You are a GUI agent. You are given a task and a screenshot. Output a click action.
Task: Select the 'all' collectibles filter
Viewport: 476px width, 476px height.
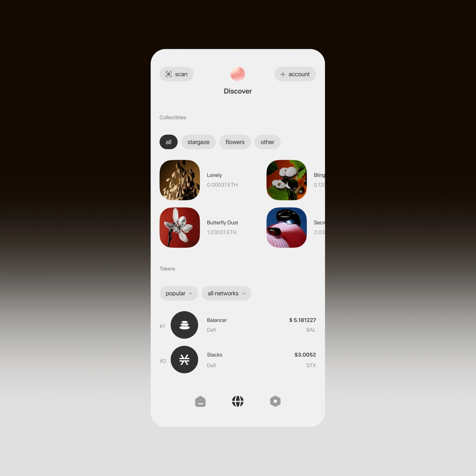pos(168,142)
